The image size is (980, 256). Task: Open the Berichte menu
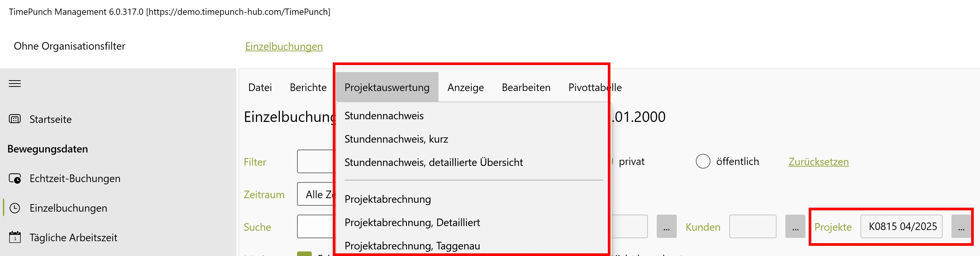308,87
